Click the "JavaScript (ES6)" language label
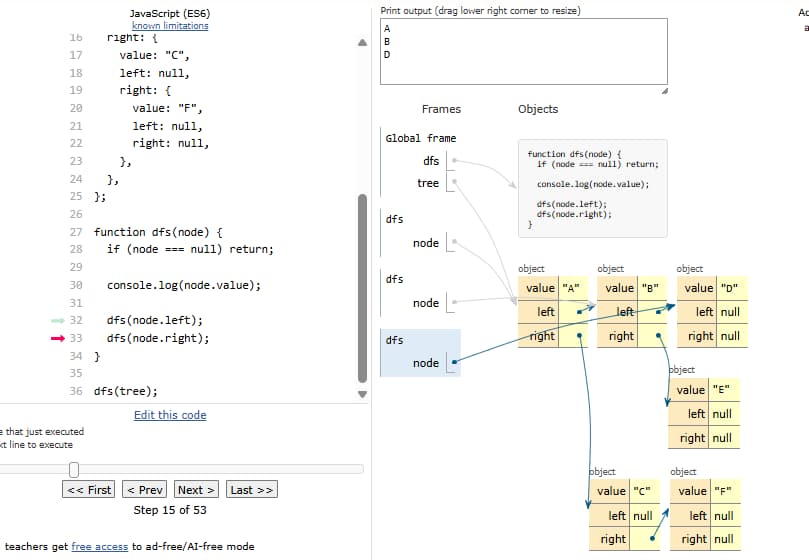The width and height of the screenshot is (809, 560). [170, 13]
